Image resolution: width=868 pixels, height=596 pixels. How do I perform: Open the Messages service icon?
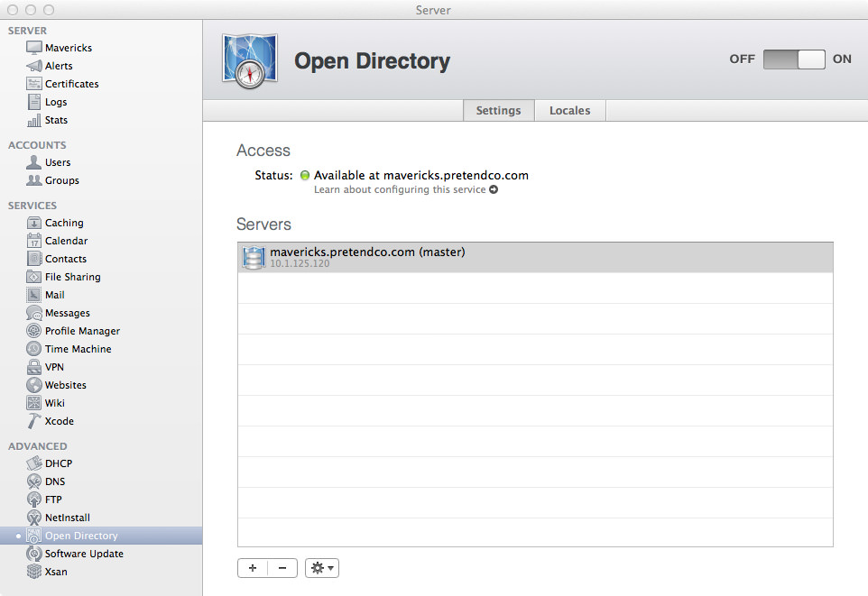pos(33,313)
